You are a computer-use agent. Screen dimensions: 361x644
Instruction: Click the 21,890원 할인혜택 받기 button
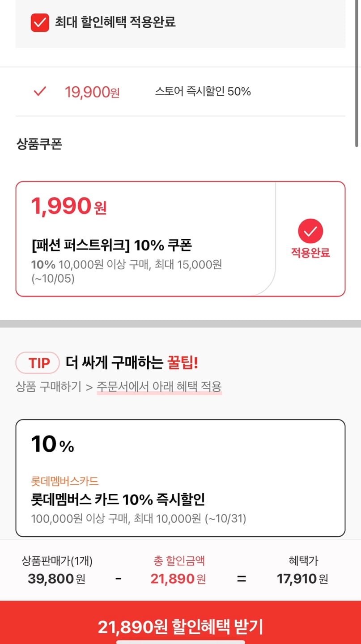[x=180, y=627]
